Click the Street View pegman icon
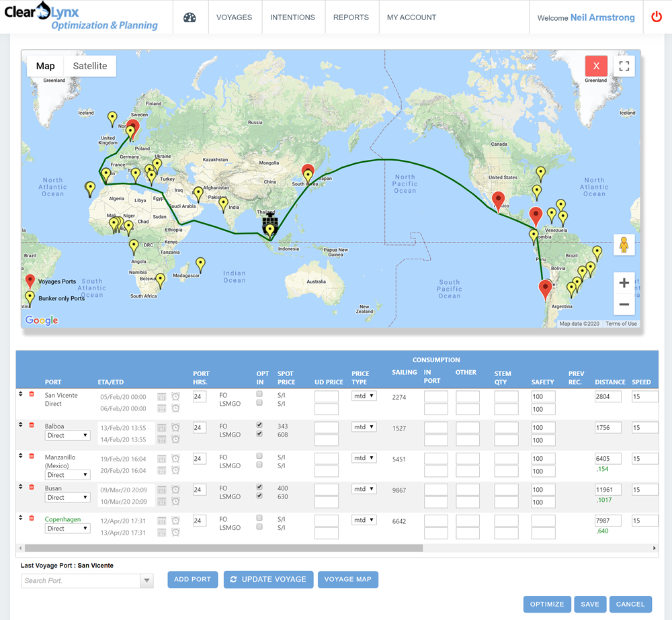The width and height of the screenshot is (672, 620). click(x=624, y=245)
